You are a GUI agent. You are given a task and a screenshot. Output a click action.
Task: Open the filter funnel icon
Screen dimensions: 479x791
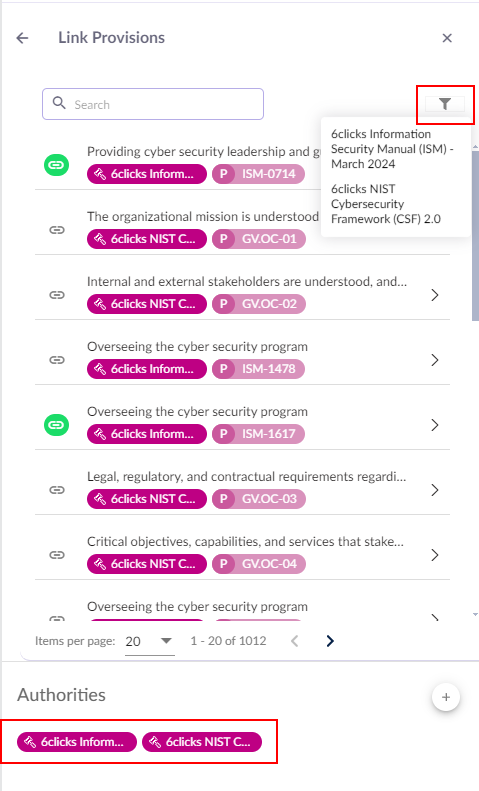(445, 104)
